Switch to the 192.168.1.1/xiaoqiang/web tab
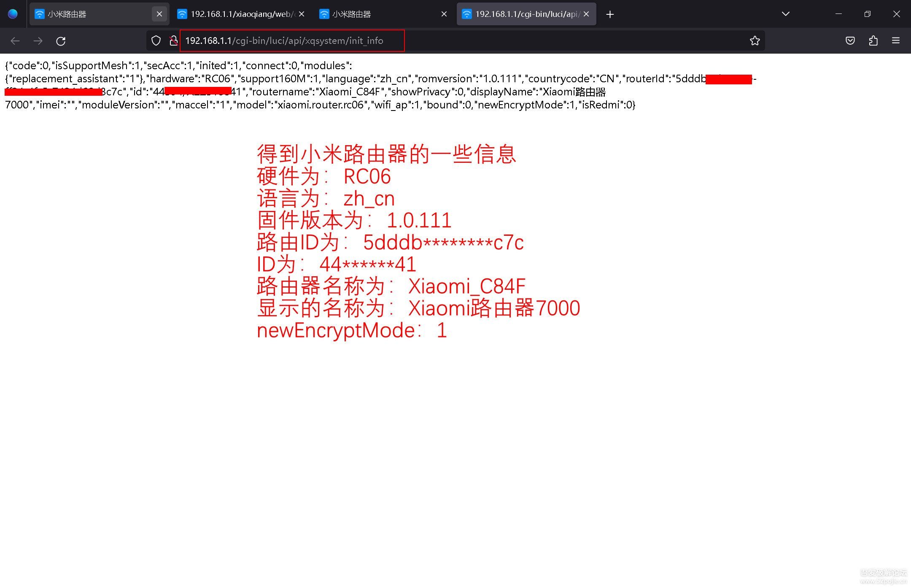Viewport: 911px width, 588px height. (x=241, y=14)
